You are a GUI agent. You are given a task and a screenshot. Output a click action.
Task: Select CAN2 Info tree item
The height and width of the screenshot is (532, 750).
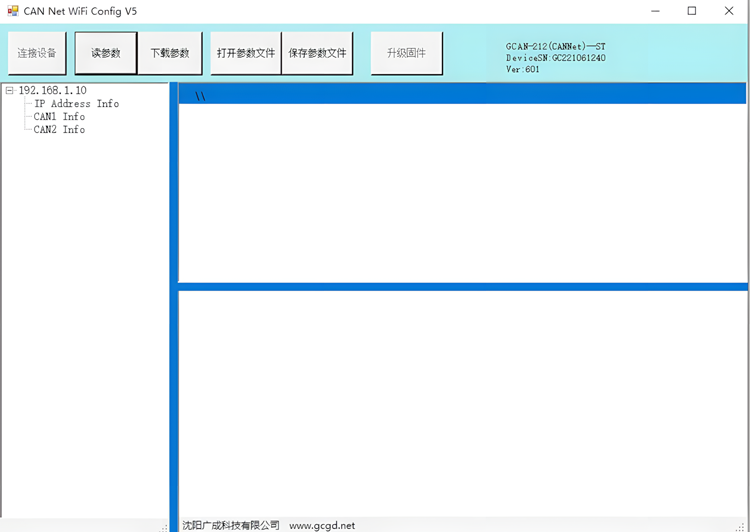[x=59, y=130]
